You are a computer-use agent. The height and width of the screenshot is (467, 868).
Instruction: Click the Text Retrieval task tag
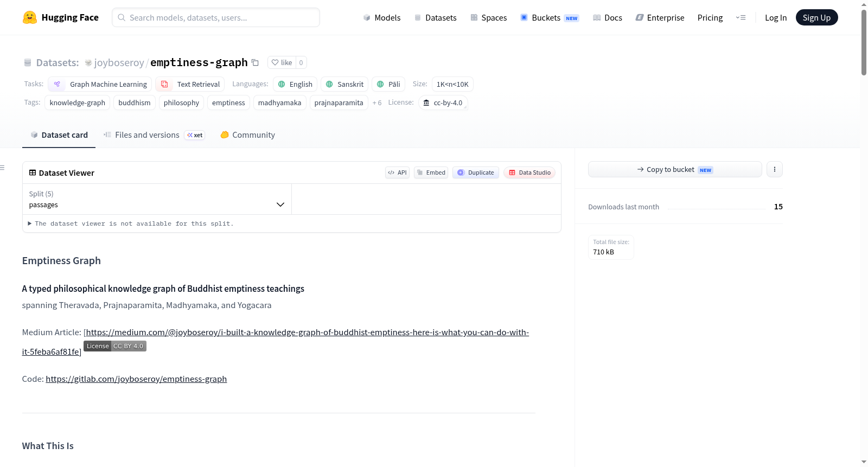190,84
